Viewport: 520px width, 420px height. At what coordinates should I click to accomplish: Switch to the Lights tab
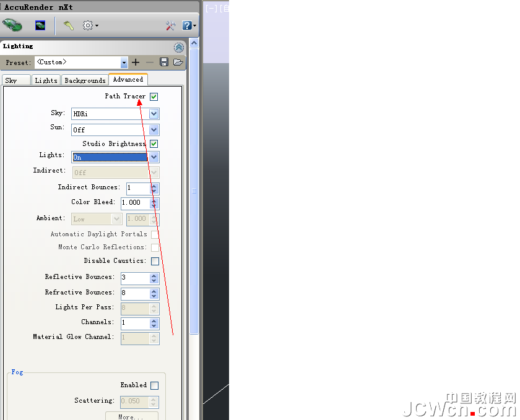46,80
